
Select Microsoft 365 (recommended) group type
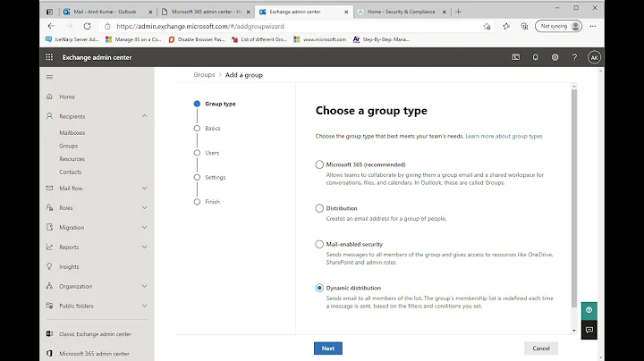(319, 165)
